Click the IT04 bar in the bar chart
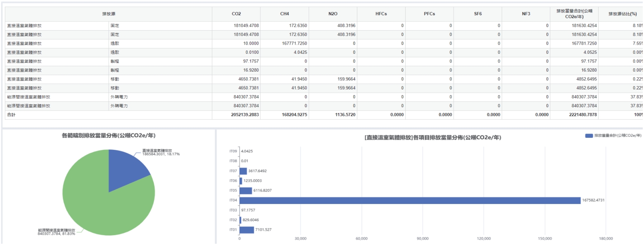 point(410,200)
